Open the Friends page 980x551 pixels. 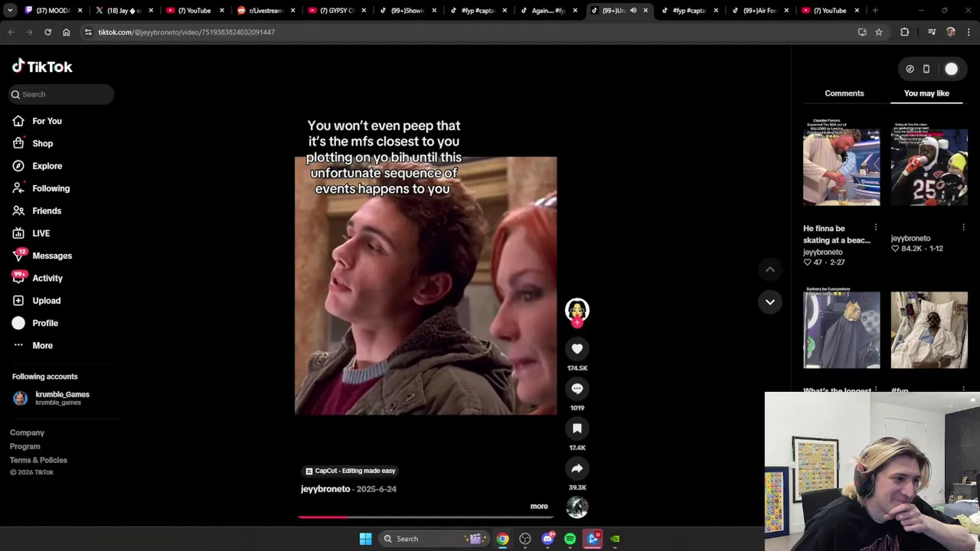(x=37, y=210)
